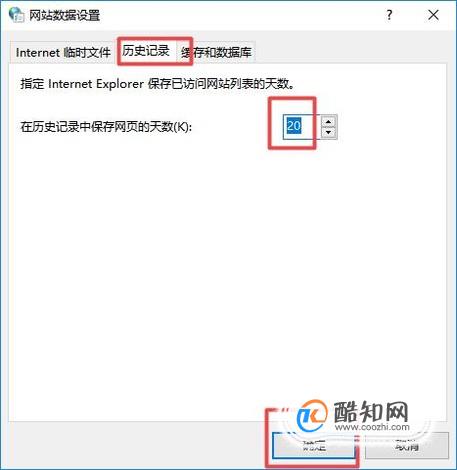Click the www.coozhi.com watermark URL
The width and height of the screenshot is (457, 470).
372,427
